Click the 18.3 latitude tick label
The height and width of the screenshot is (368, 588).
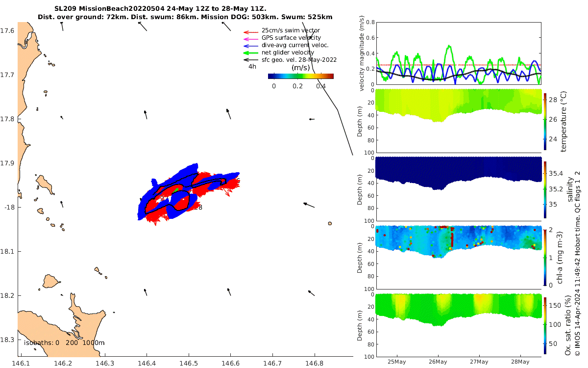pos(7,340)
